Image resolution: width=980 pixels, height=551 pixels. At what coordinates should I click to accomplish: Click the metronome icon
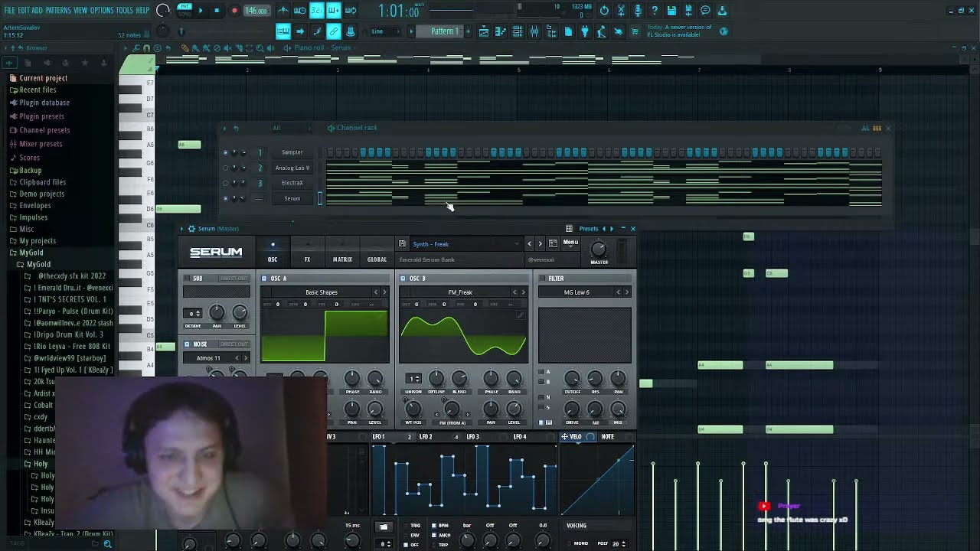pyautogui.click(x=283, y=11)
